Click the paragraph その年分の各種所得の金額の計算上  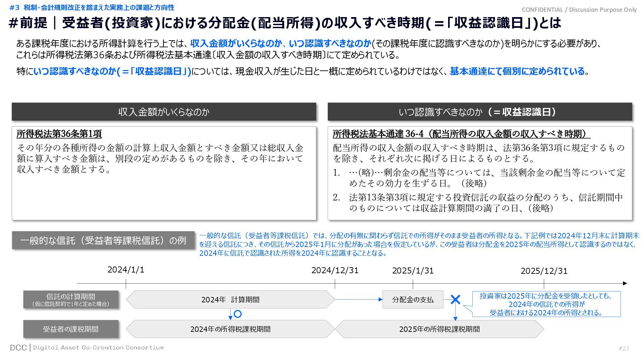[x=160, y=158]
